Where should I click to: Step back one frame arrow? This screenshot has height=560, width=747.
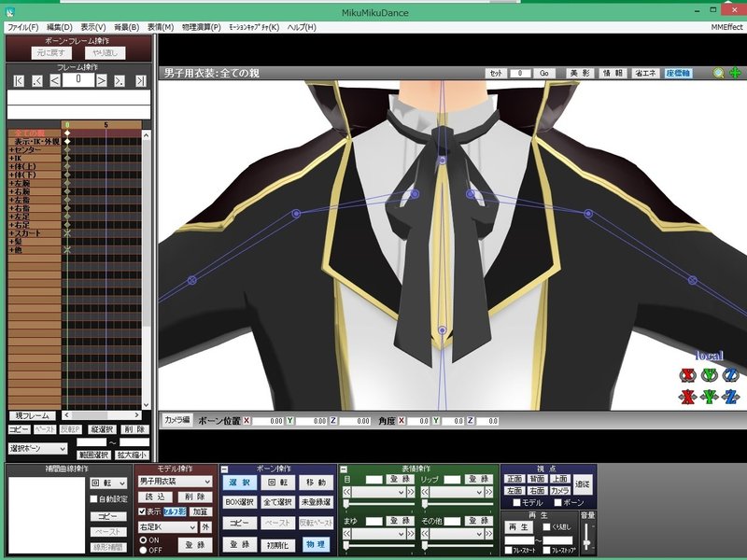(55, 80)
